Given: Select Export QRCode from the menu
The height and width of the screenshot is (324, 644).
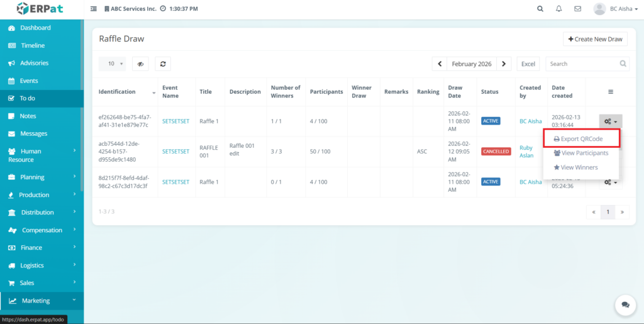Looking at the screenshot, I should point(582,138).
